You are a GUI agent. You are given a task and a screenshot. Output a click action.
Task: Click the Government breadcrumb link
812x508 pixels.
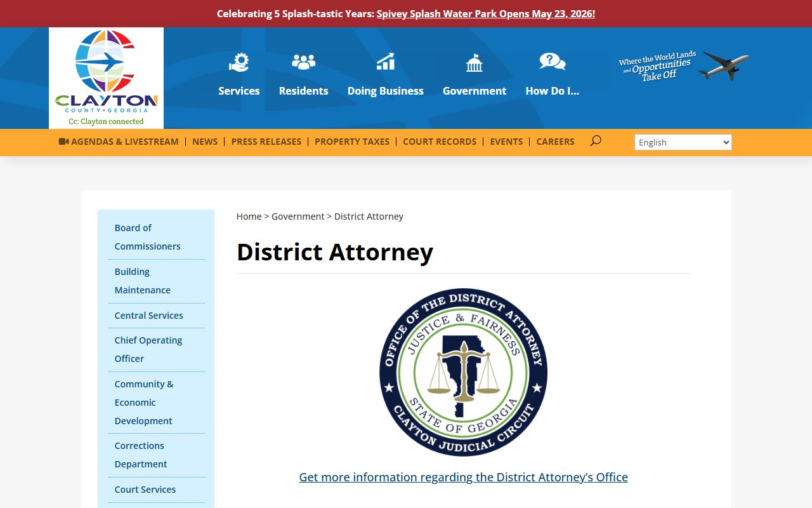pos(298,217)
